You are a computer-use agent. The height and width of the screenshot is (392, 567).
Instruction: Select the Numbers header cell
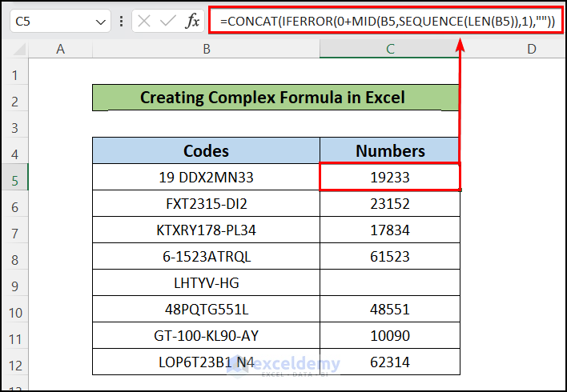(x=390, y=150)
